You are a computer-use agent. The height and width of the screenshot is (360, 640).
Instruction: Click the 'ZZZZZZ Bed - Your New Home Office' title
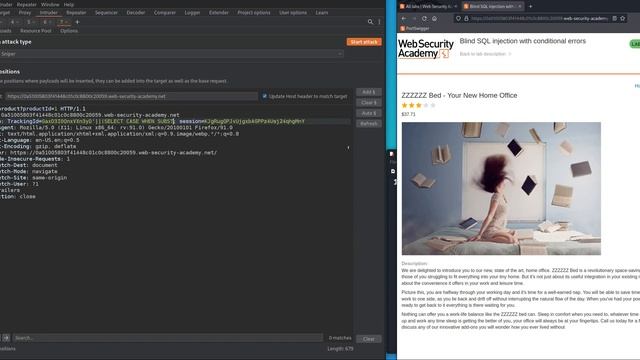459,96
